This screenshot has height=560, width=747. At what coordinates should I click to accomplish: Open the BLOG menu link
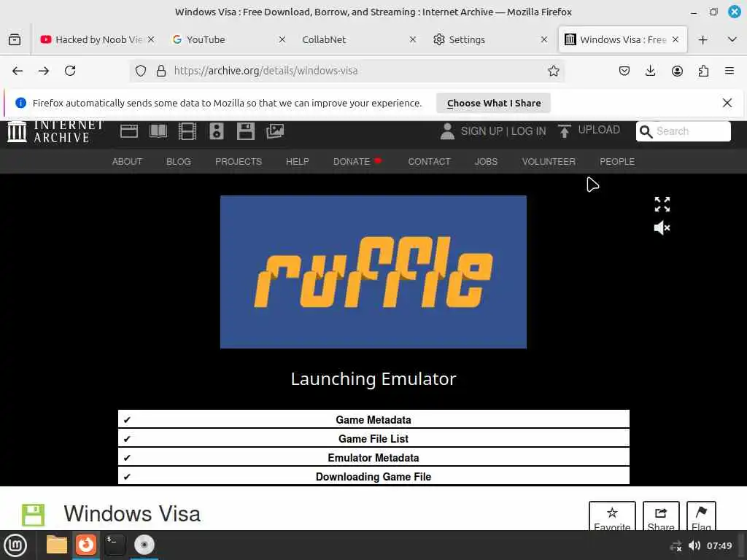click(x=179, y=161)
